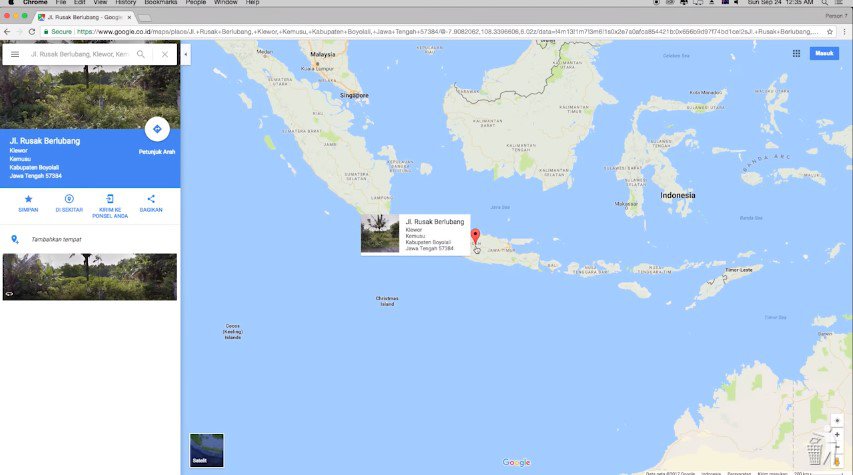Open the Google apps grid

[x=796, y=53]
